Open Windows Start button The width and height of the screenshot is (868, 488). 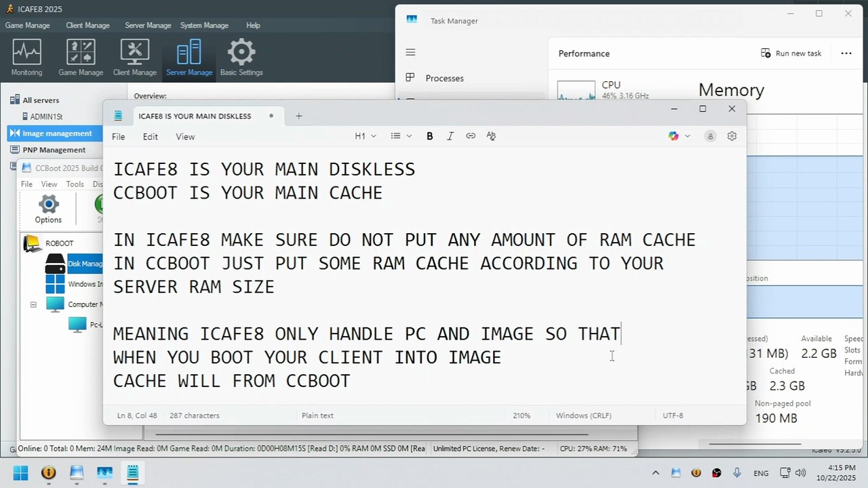[x=20, y=472]
